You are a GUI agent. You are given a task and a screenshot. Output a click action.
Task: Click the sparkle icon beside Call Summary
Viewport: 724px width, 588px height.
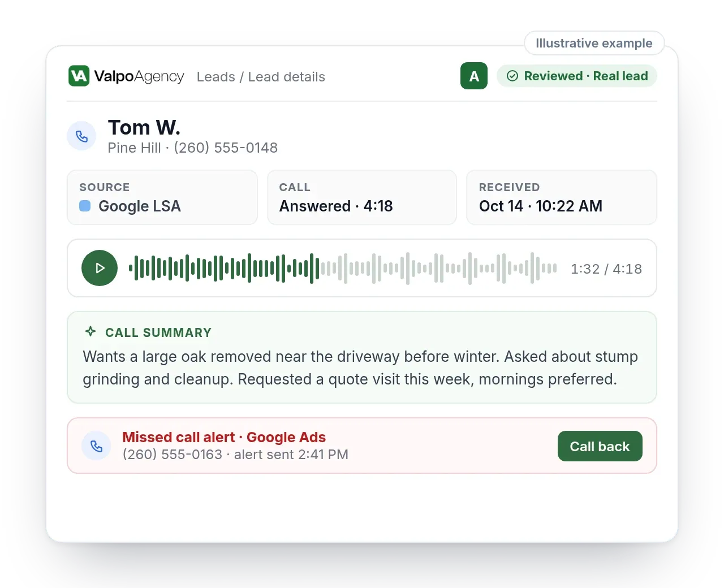pyautogui.click(x=90, y=332)
